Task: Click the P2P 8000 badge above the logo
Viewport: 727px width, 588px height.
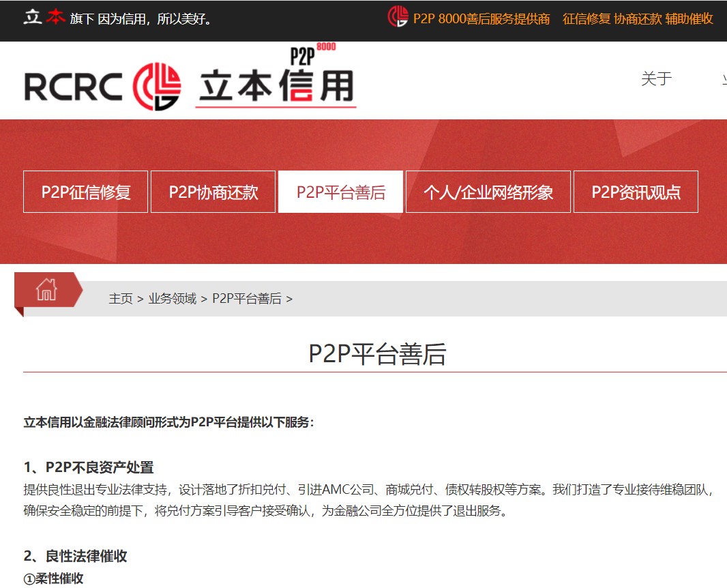Action: point(312,53)
